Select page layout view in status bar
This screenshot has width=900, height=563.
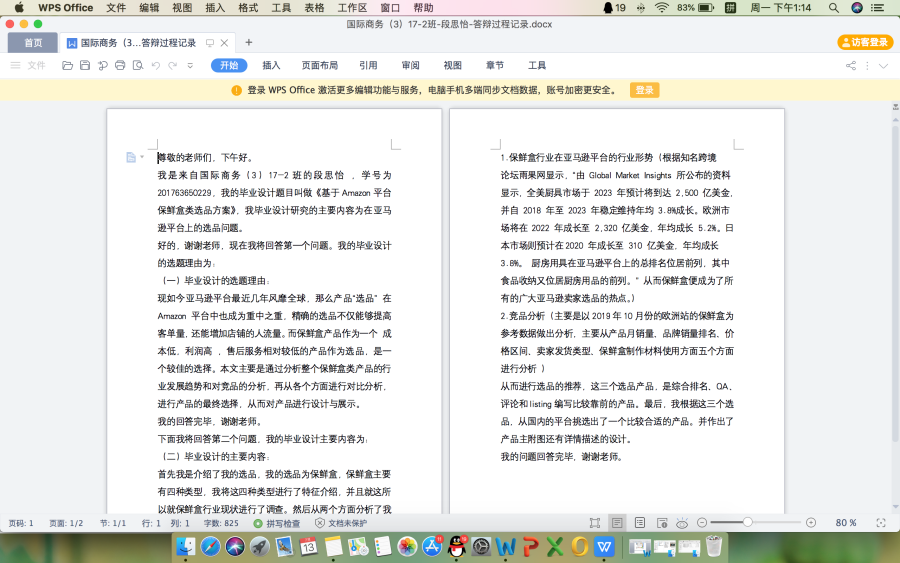(x=617, y=523)
